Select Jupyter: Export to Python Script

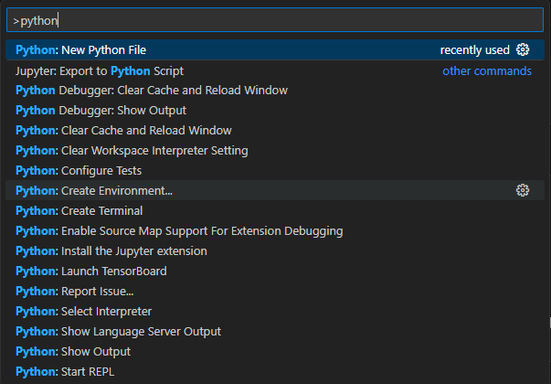pos(275,71)
